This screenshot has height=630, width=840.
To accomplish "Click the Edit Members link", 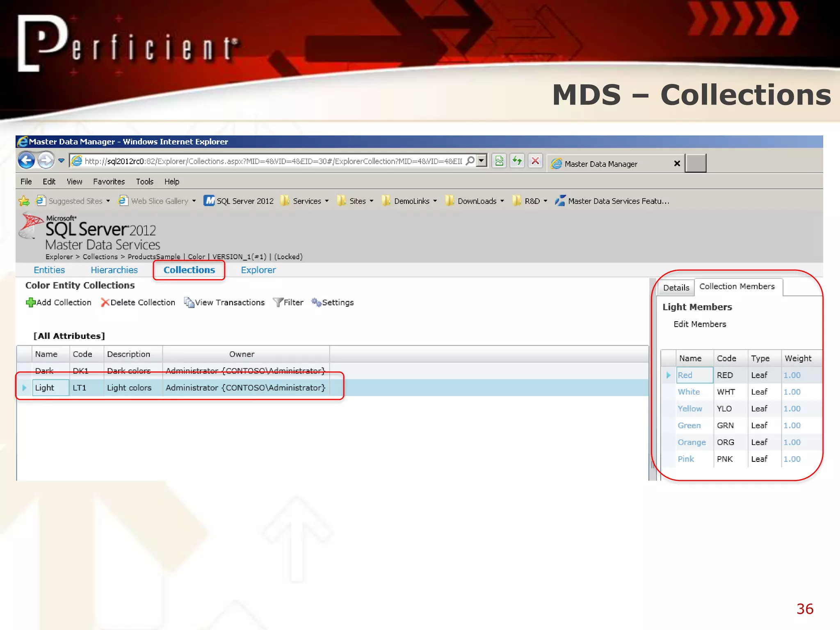I will pos(700,324).
